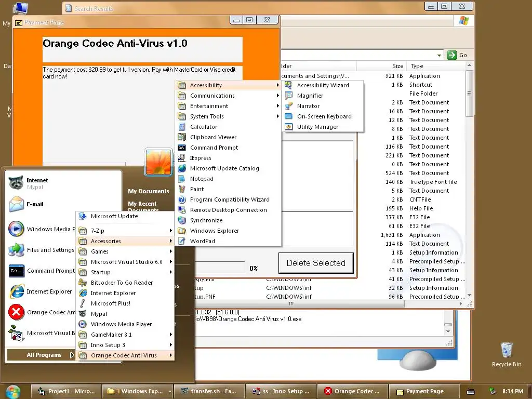Open Files and Settings Transfer entry

point(41,250)
